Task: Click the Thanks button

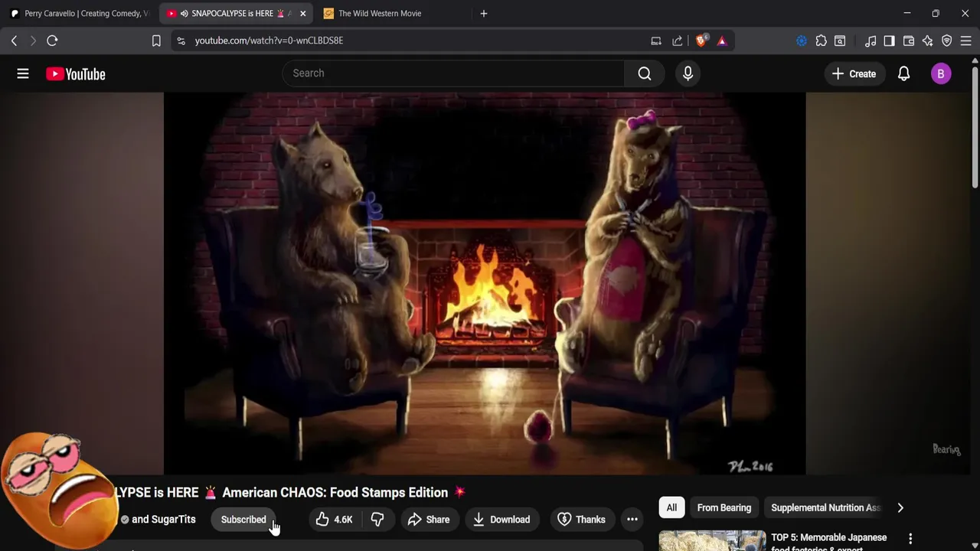Action: [581, 520]
